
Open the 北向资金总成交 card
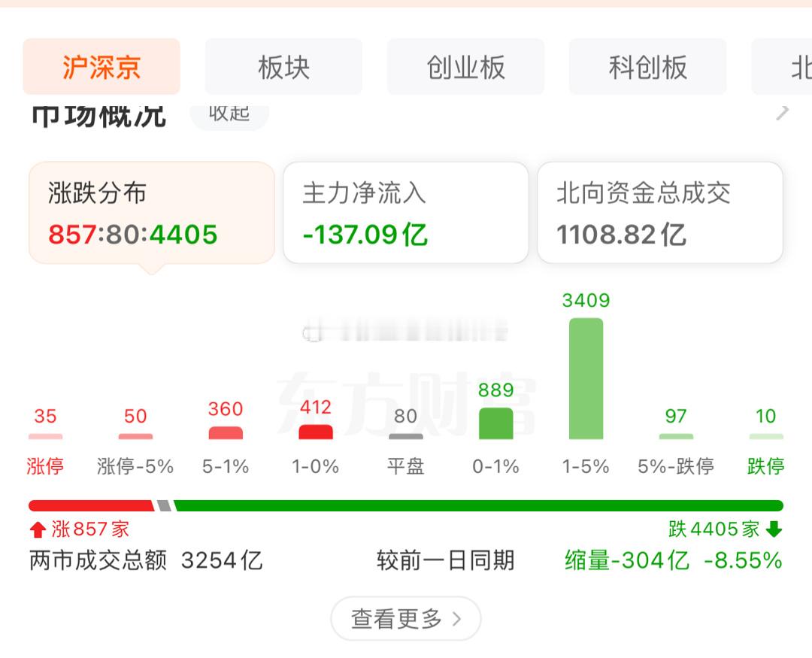pos(660,213)
